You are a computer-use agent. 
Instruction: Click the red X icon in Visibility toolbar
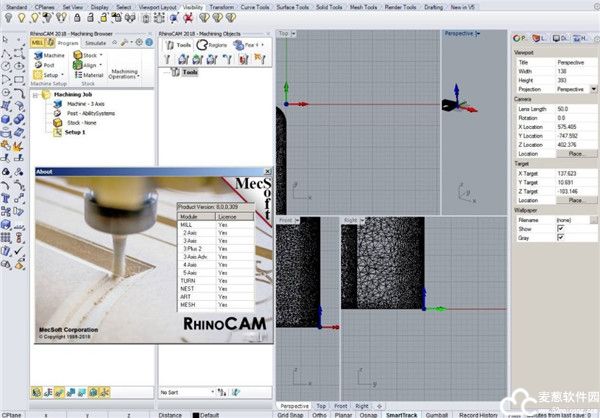(188, 18)
